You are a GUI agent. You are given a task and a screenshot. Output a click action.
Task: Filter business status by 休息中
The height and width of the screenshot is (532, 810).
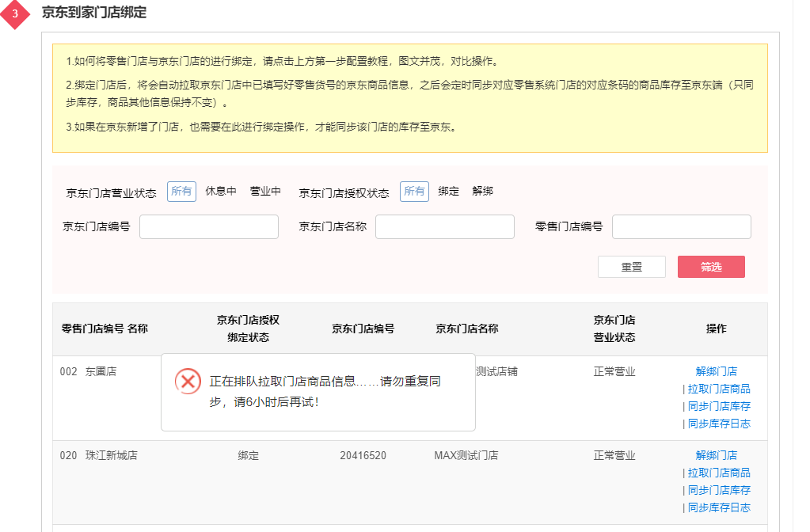[x=221, y=191]
